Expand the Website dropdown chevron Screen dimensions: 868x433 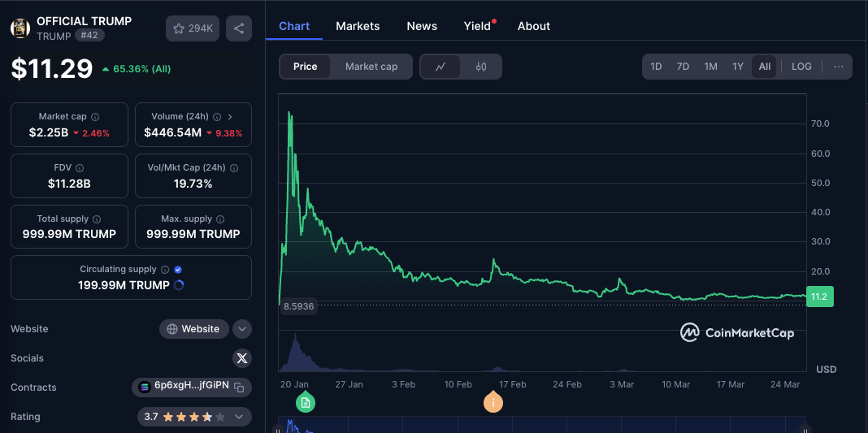coord(242,329)
